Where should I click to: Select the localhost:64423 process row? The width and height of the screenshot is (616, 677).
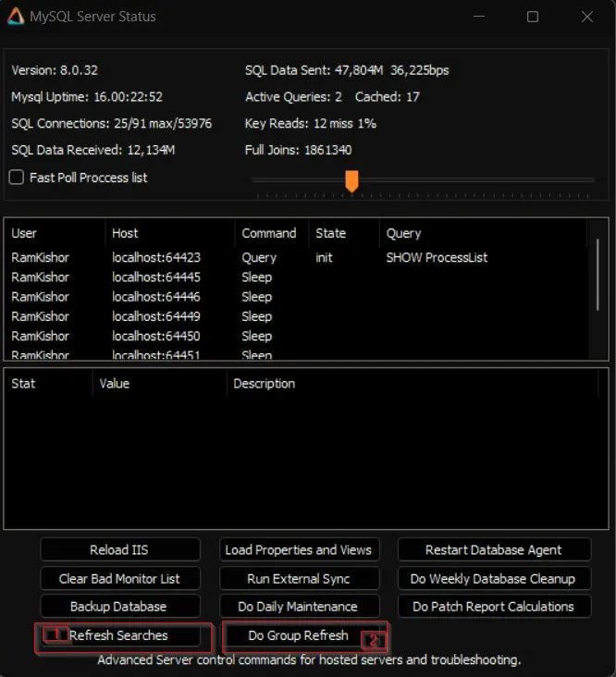click(x=296, y=258)
